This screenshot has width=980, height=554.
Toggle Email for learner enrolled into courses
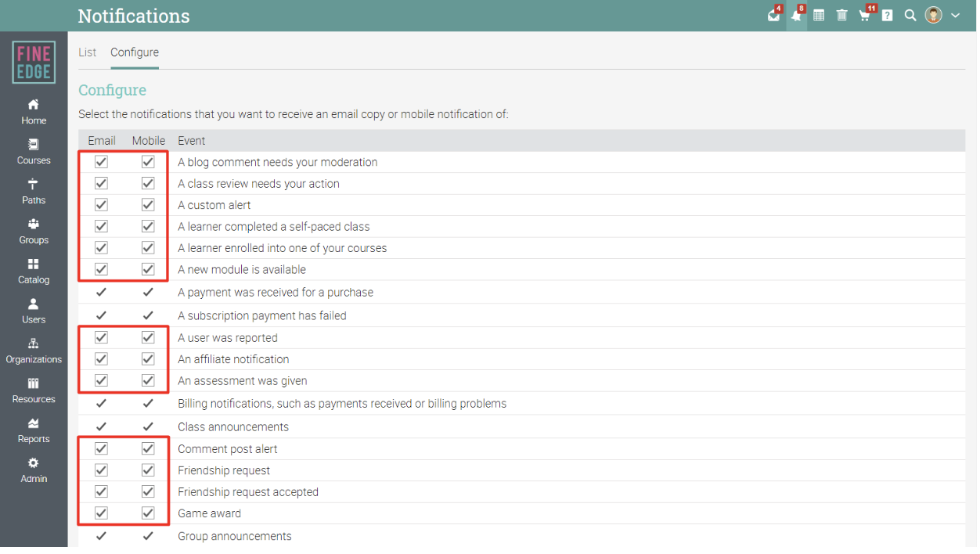coord(101,248)
